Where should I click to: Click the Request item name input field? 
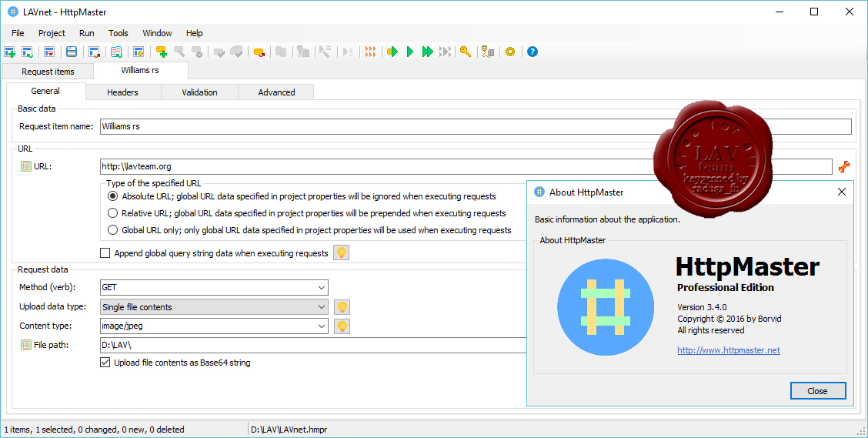pos(476,126)
